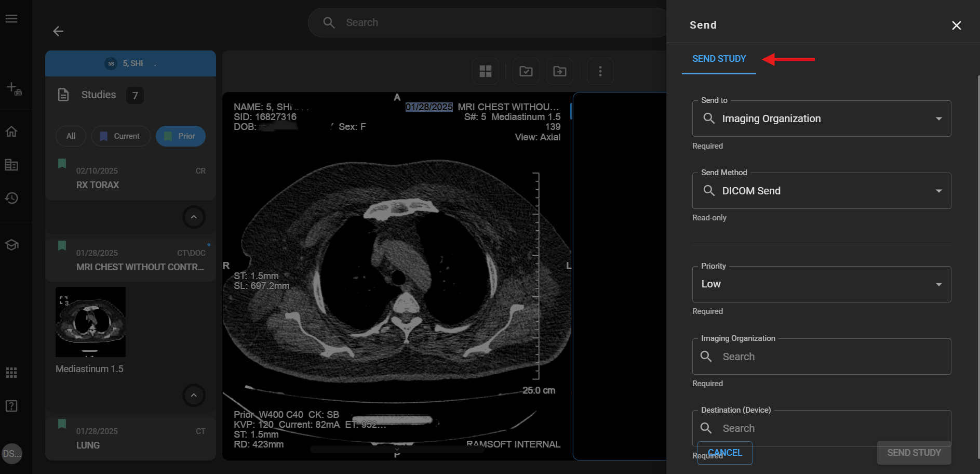Close the Send panel

click(x=956, y=25)
